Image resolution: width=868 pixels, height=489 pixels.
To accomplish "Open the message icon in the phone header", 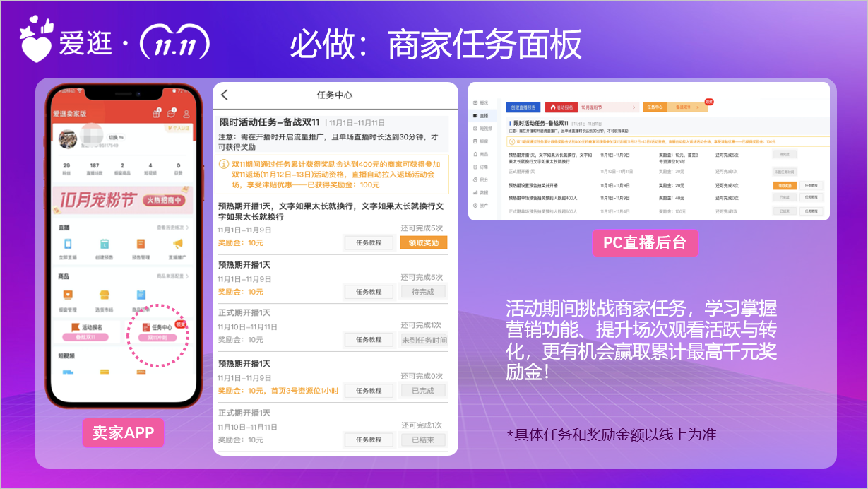I will tap(172, 114).
